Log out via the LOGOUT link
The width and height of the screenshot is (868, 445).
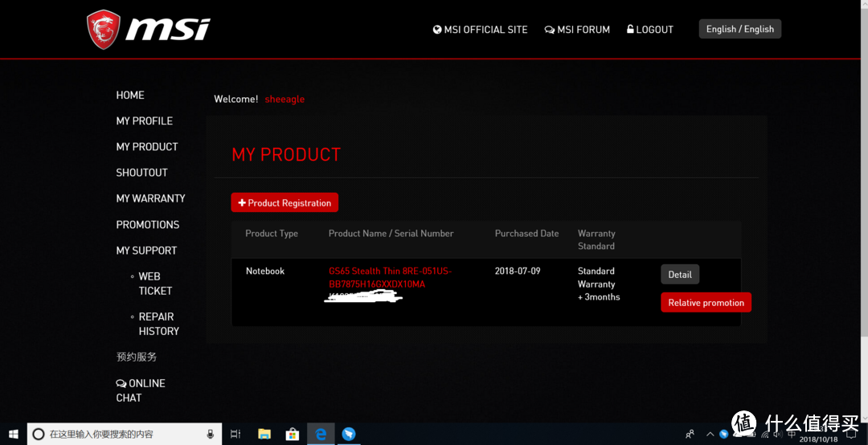click(650, 30)
